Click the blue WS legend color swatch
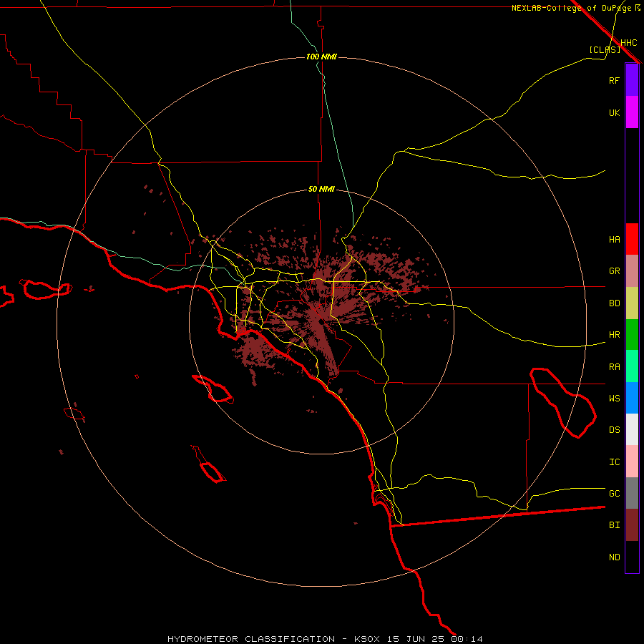Screen dimensions: 644x644 (x=632, y=398)
